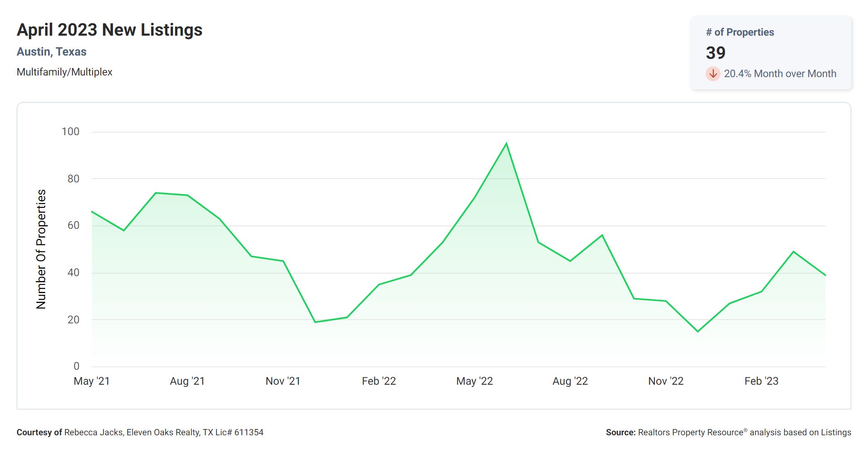Click the Aug '21 x-axis label
868x456 pixels.
tap(187, 381)
